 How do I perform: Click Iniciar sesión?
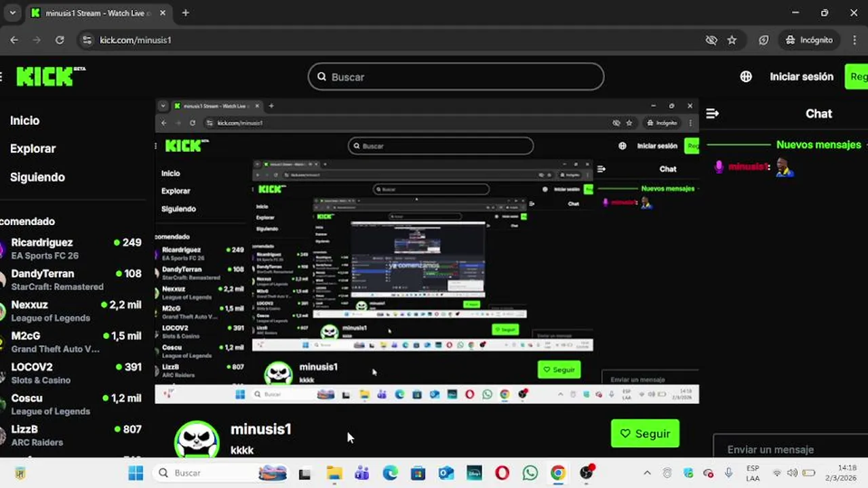802,77
